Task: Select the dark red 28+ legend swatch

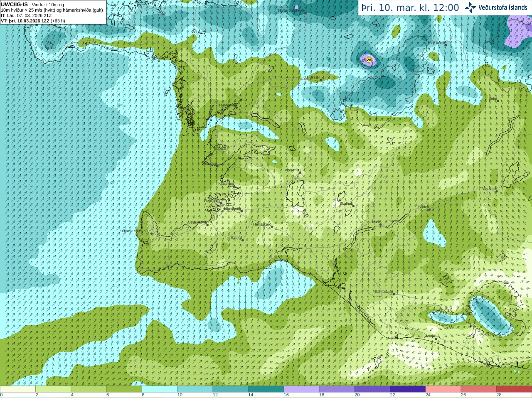Action: (514, 389)
